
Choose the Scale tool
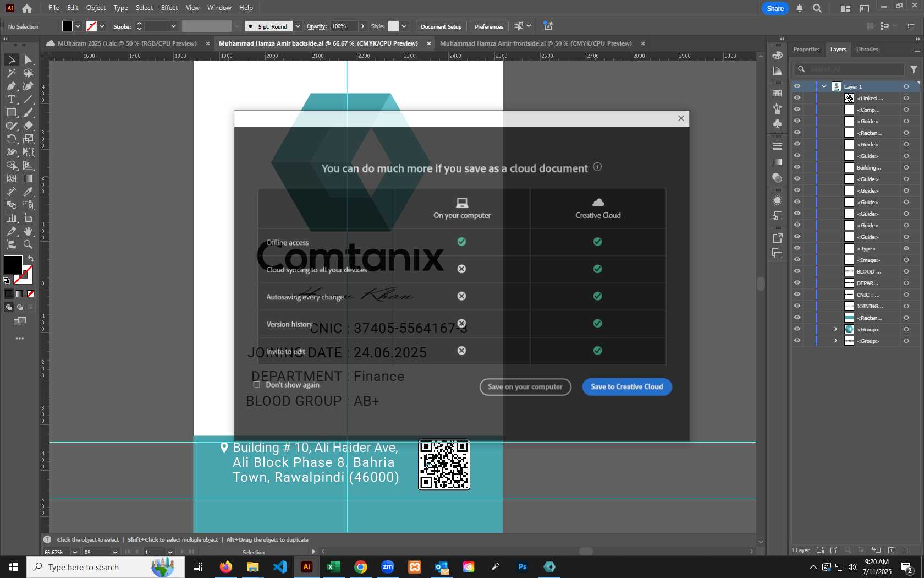click(28, 139)
